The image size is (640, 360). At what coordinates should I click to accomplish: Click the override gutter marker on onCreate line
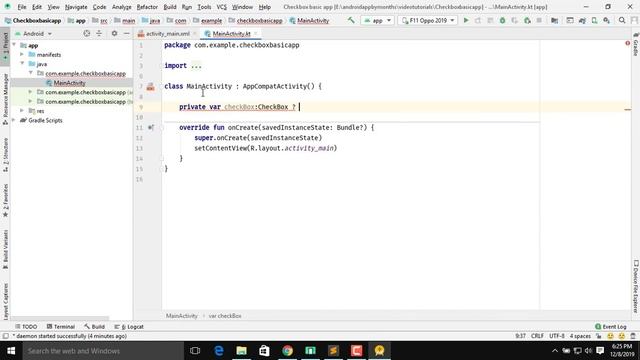point(151,127)
